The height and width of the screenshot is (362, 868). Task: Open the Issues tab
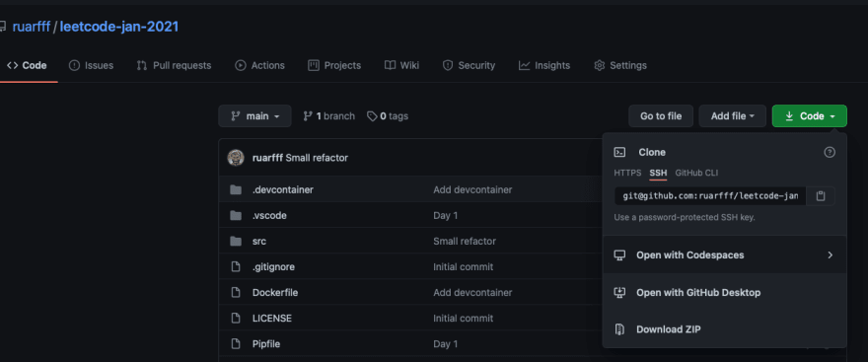point(92,65)
